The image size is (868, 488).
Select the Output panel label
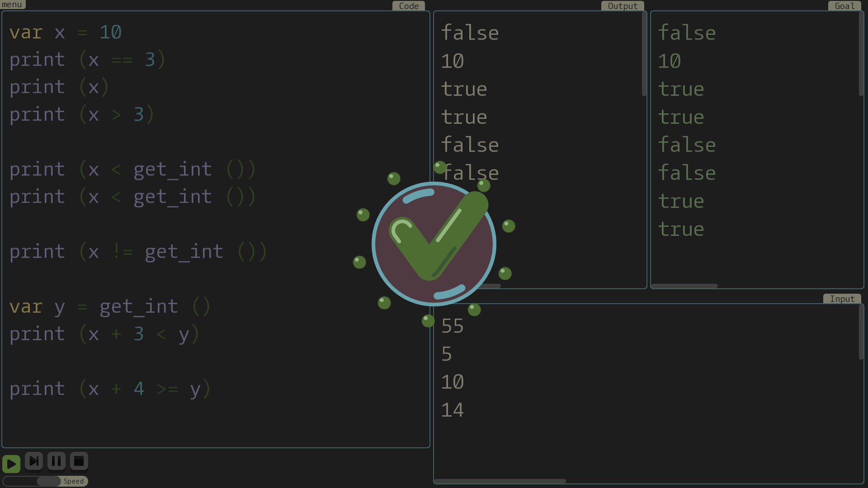pyautogui.click(x=623, y=6)
